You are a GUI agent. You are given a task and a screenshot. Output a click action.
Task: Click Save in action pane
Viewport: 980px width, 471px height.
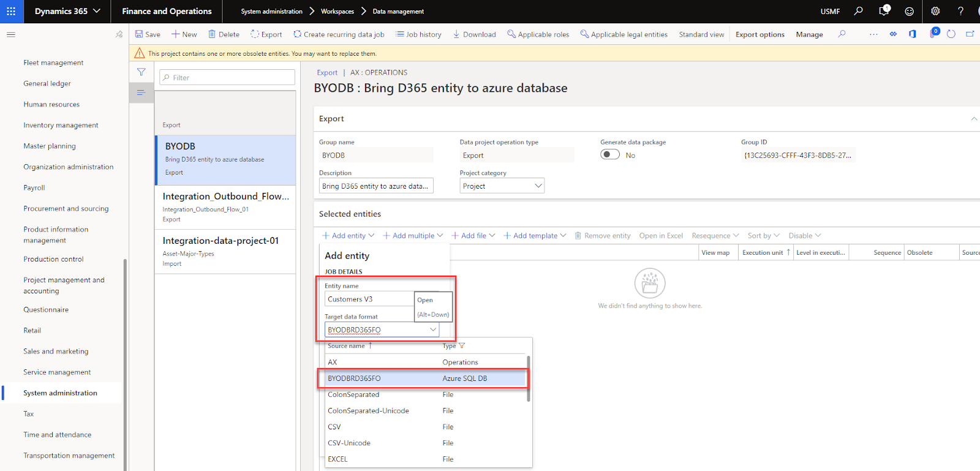click(148, 34)
